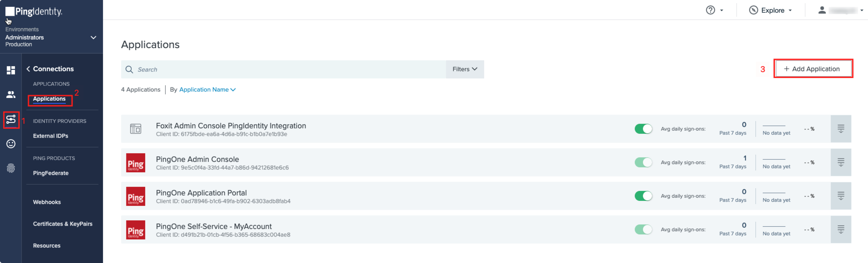
Task: Open PingFederate menu item
Action: tap(51, 173)
